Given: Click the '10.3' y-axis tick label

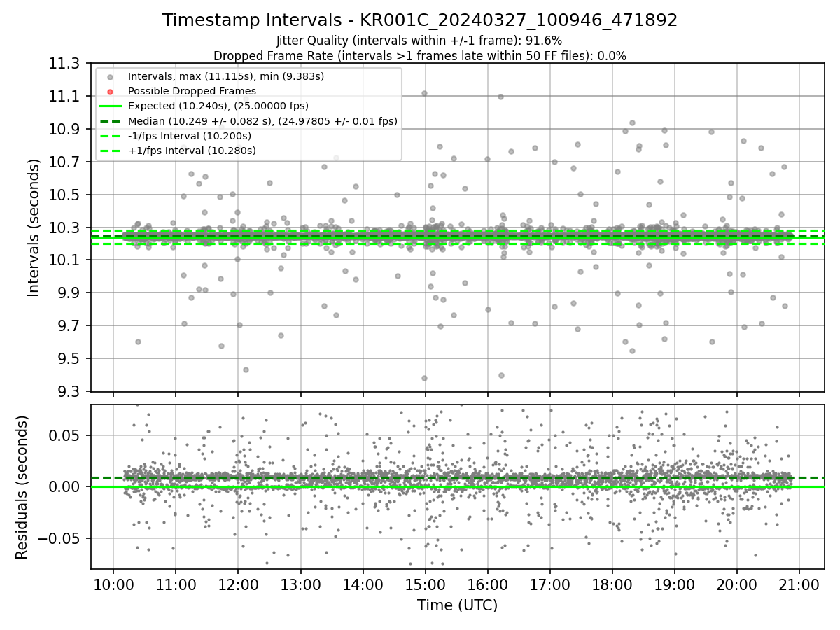Looking at the screenshot, I should tap(64, 228).
